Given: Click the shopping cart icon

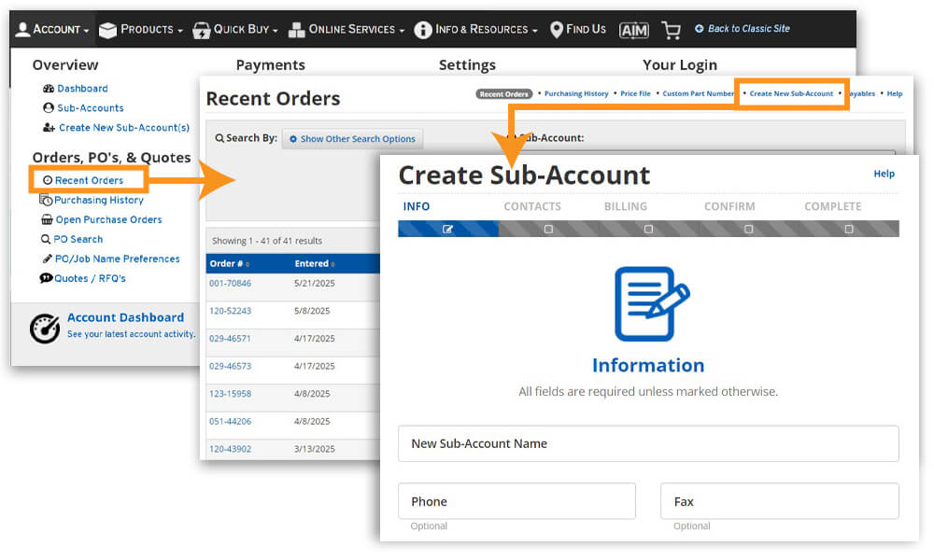Looking at the screenshot, I should (x=671, y=29).
